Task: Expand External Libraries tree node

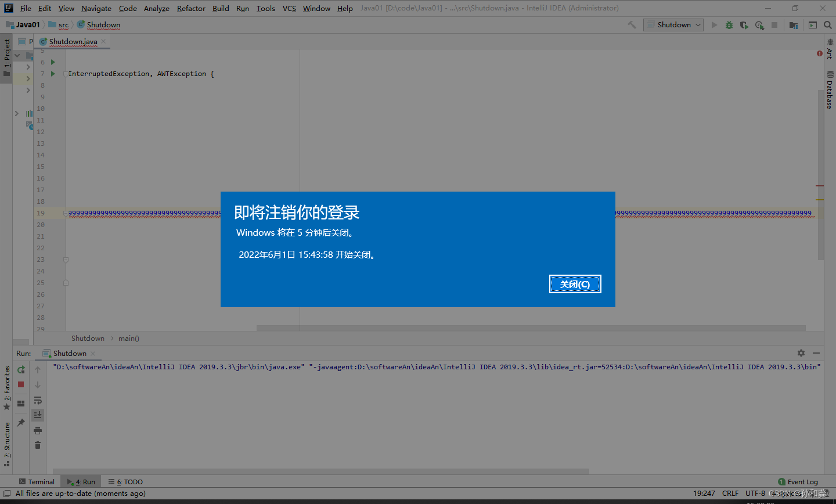Action: pyautogui.click(x=17, y=113)
